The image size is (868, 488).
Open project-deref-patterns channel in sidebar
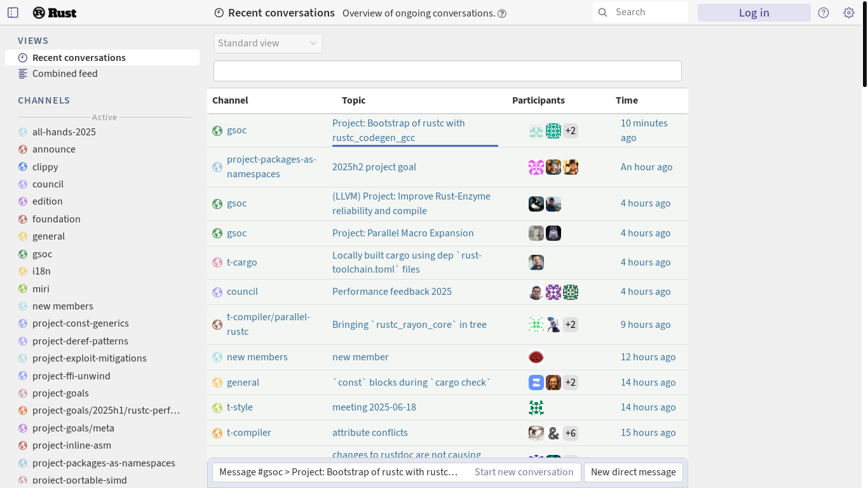pyautogui.click(x=80, y=341)
